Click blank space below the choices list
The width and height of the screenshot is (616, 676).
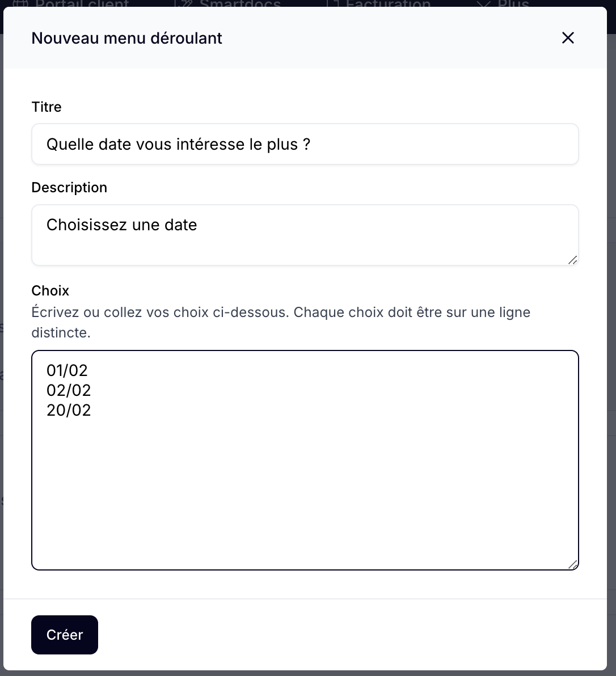(x=305, y=492)
